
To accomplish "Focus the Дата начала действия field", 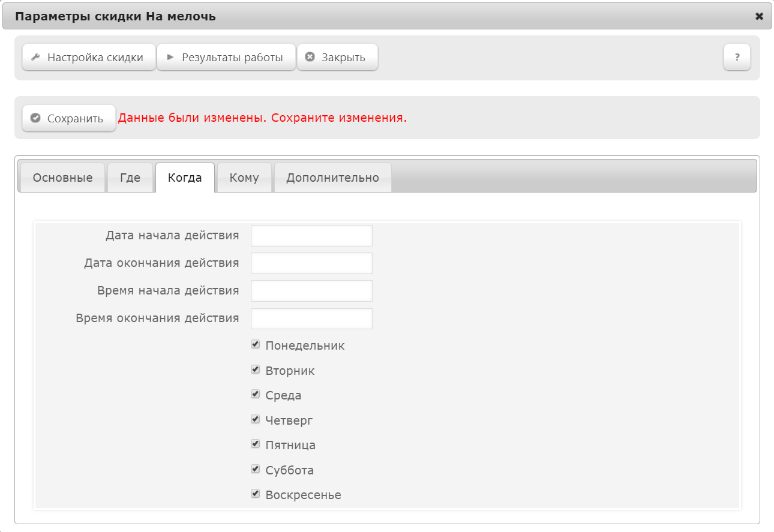I will 311,236.
